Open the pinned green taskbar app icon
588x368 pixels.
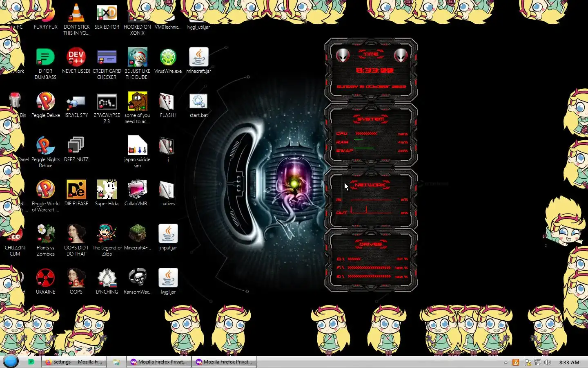coord(31,362)
